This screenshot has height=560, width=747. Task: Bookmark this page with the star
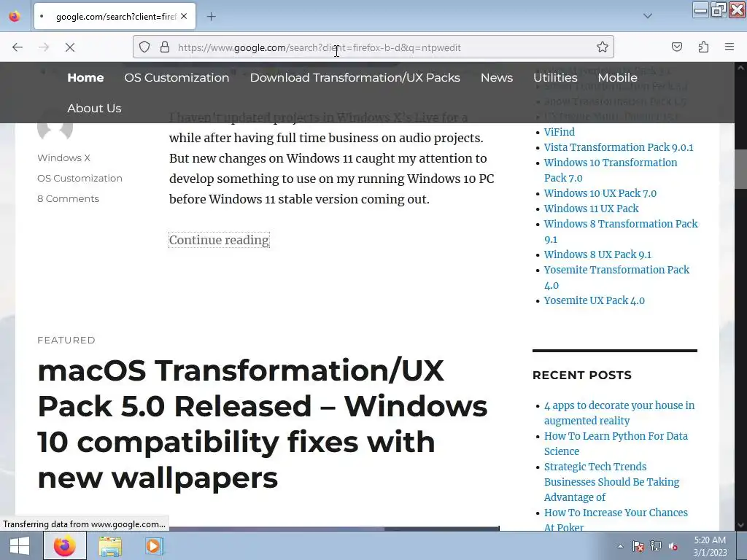click(x=602, y=47)
